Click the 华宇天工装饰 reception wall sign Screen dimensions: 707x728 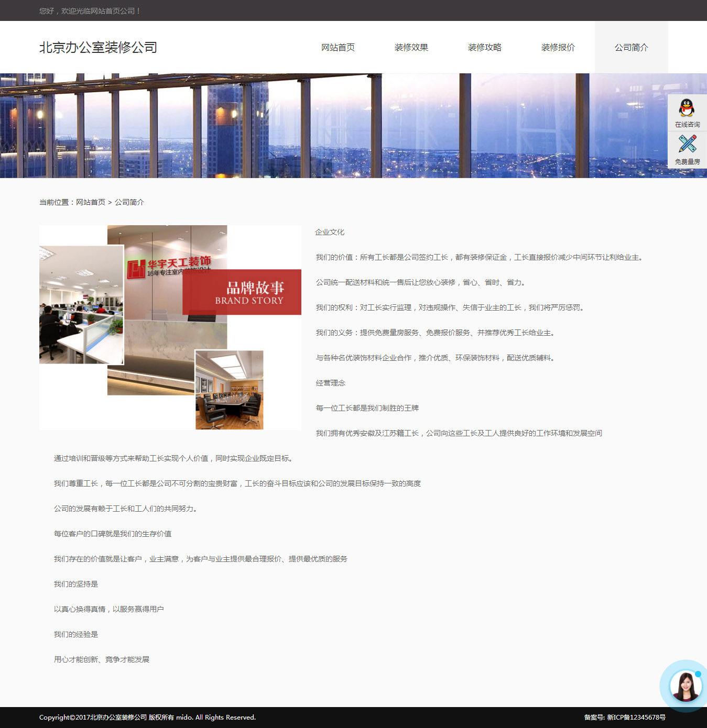pyautogui.click(x=169, y=263)
